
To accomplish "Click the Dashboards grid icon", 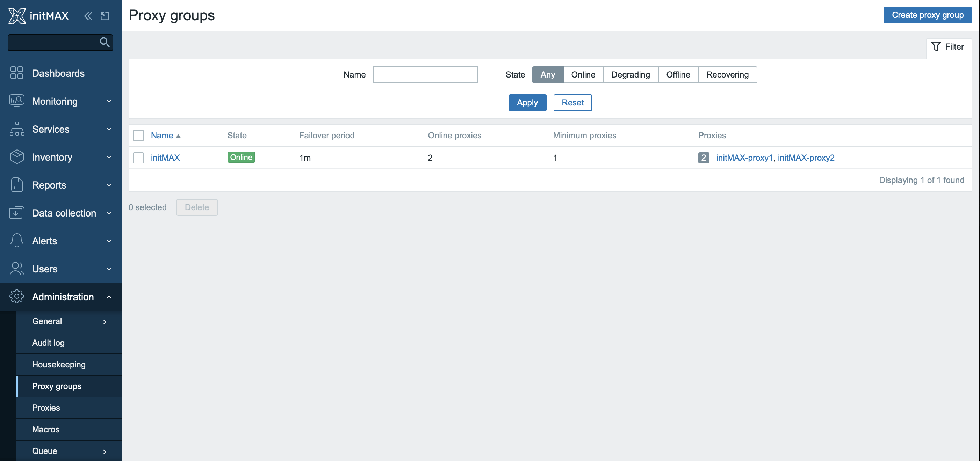I will click(17, 73).
